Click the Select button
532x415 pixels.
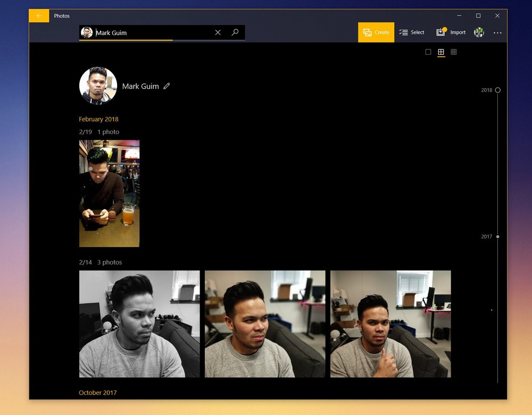[x=412, y=32]
